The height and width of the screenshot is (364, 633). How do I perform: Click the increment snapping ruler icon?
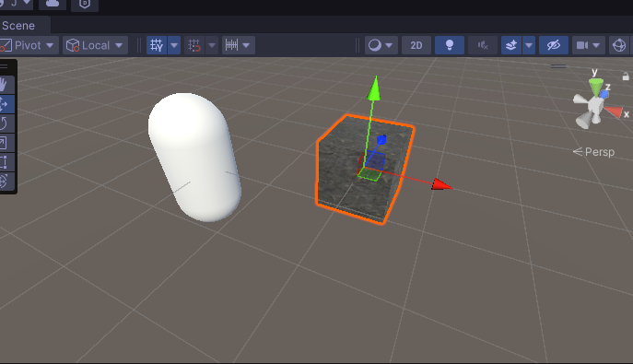click(x=231, y=45)
